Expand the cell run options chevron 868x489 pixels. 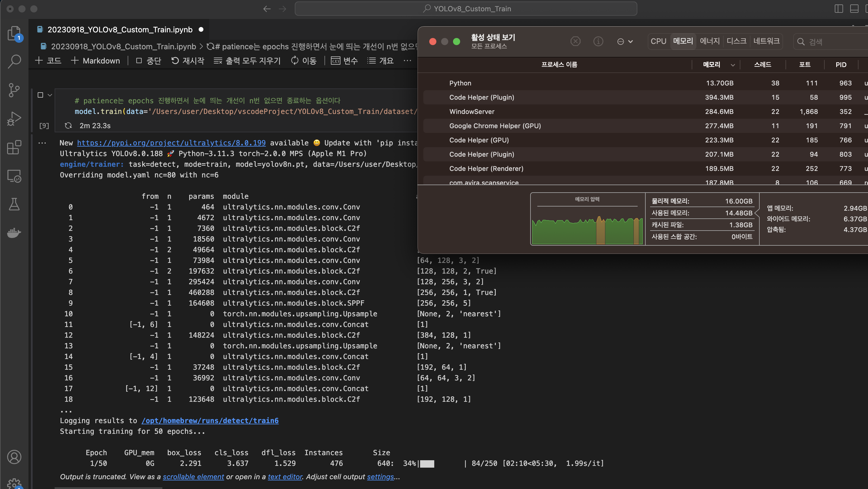click(50, 95)
